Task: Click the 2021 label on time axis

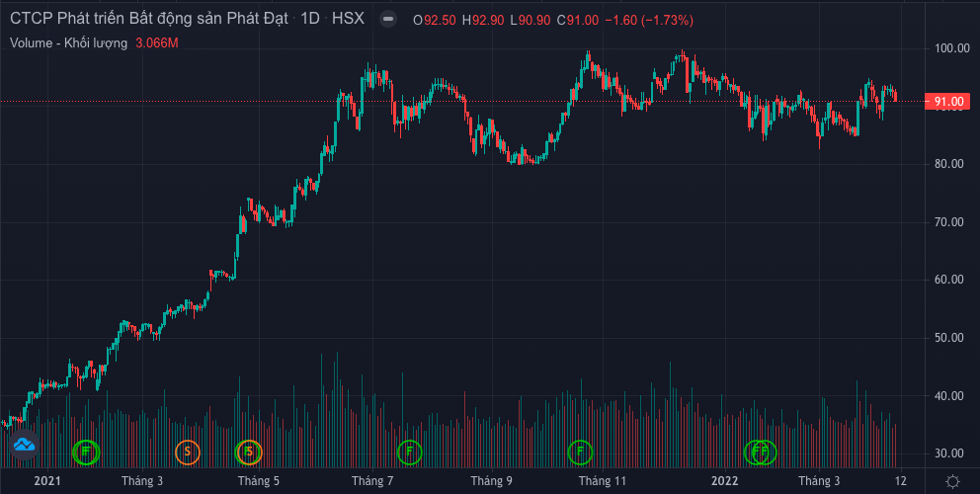Action: coord(47,481)
